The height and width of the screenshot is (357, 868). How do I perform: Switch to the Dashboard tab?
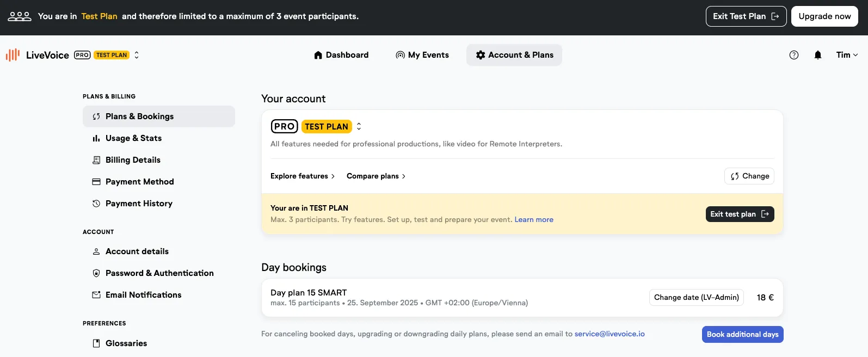click(x=341, y=55)
